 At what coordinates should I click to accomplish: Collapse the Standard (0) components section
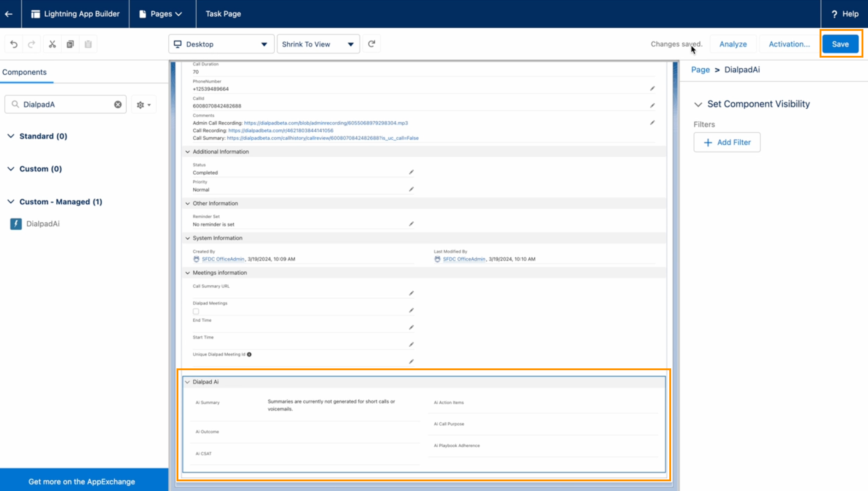point(11,136)
